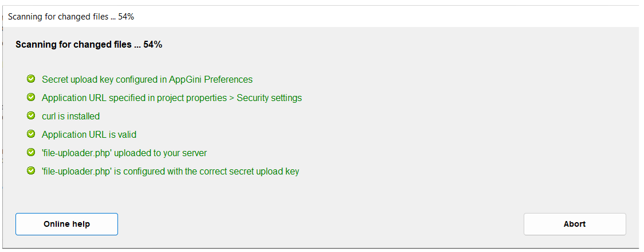Open Online help

66,224
